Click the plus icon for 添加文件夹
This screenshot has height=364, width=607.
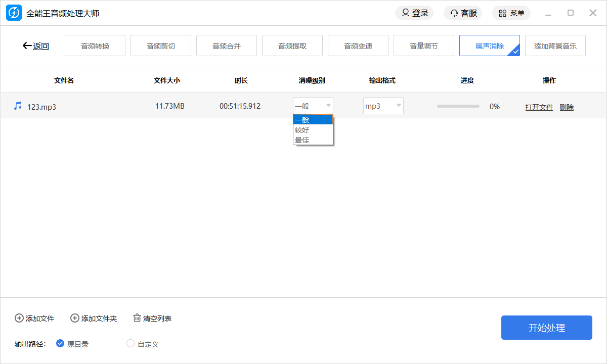pyautogui.click(x=75, y=318)
